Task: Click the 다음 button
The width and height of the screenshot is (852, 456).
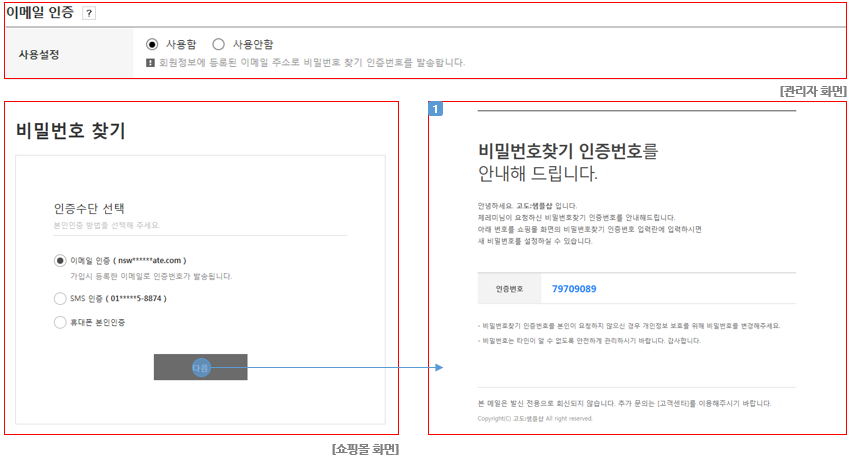Action: (x=201, y=367)
